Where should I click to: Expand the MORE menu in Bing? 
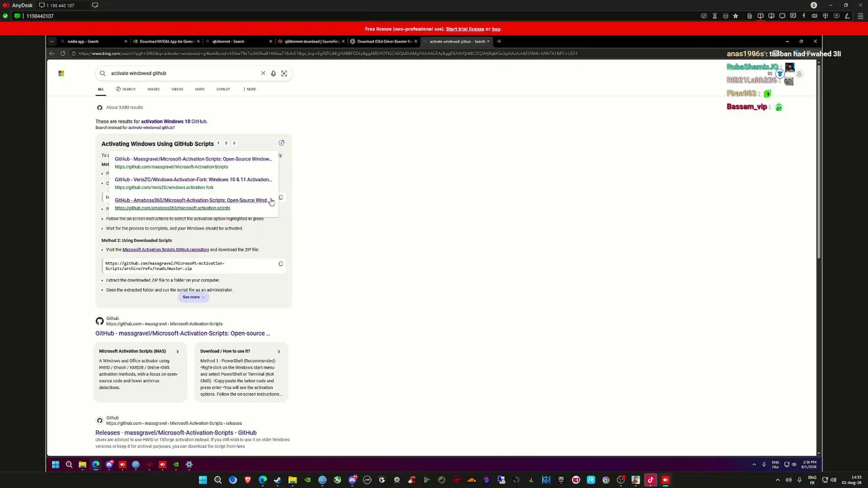click(x=250, y=89)
